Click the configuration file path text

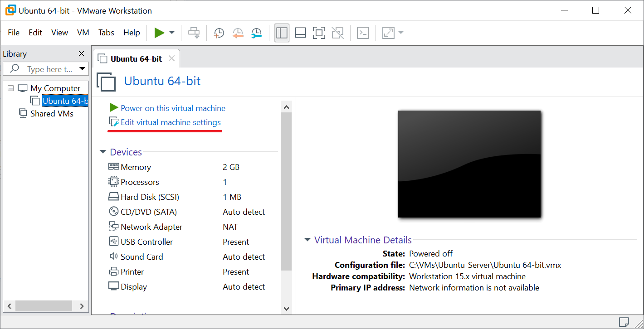point(485,265)
